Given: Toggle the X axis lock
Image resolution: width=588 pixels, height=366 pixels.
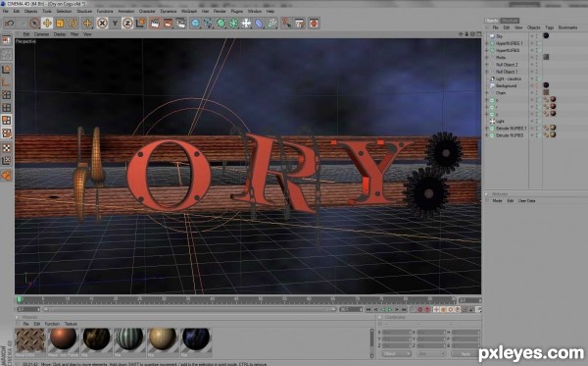Looking at the screenshot, I should pos(102,24).
